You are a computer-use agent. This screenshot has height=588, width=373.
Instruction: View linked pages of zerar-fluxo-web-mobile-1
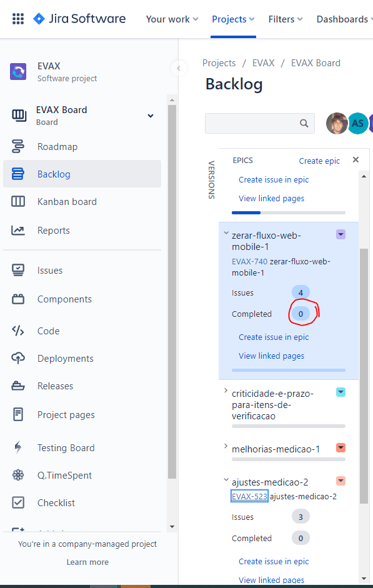(x=271, y=356)
